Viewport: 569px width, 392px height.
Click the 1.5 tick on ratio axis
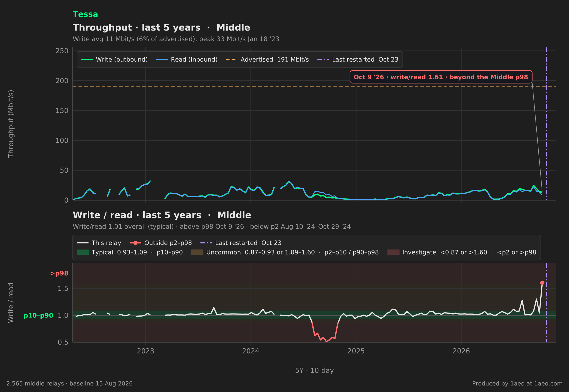[x=63, y=288]
